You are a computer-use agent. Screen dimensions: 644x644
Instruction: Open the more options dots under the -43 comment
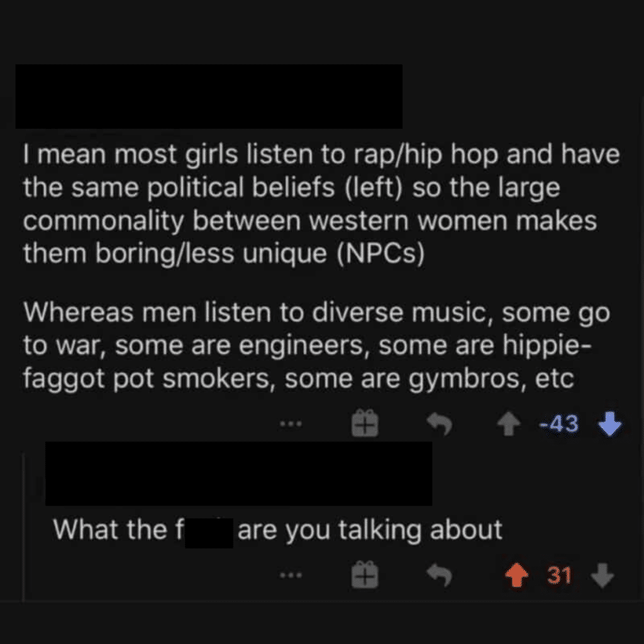click(291, 423)
